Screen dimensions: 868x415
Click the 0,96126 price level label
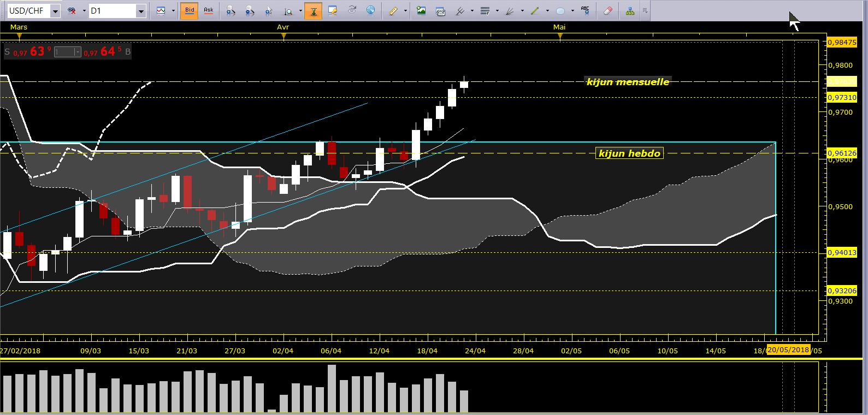[842, 153]
